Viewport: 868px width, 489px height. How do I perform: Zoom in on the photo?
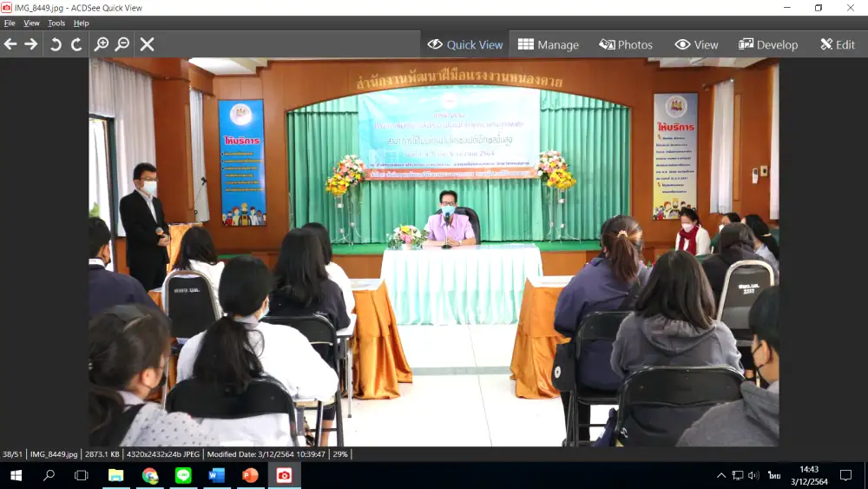102,44
